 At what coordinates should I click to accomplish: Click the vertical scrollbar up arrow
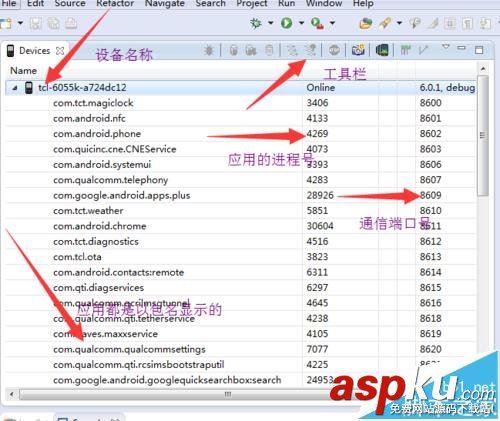(x=483, y=69)
